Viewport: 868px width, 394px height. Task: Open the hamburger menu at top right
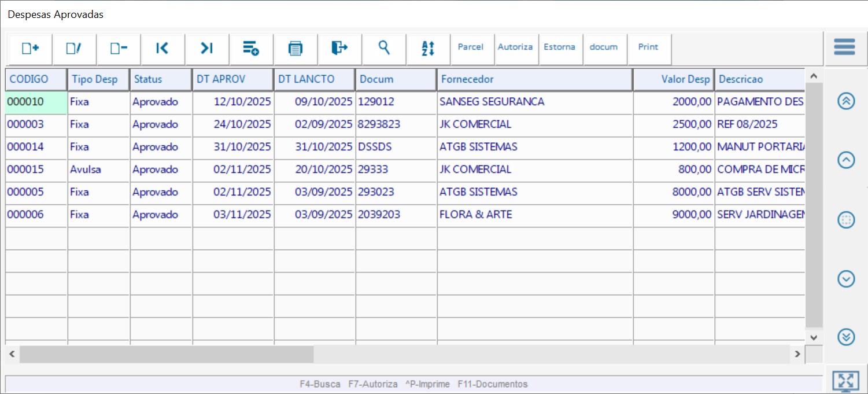coord(844,47)
